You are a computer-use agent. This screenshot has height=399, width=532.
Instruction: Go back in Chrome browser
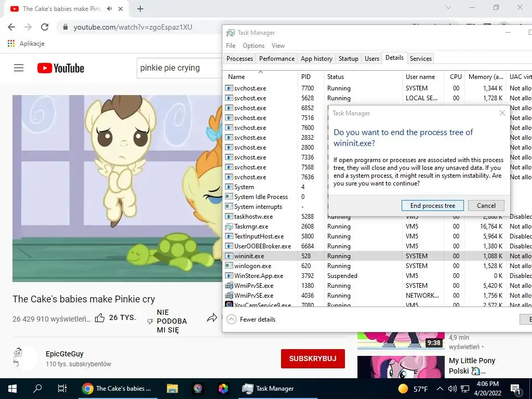click(x=11, y=27)
